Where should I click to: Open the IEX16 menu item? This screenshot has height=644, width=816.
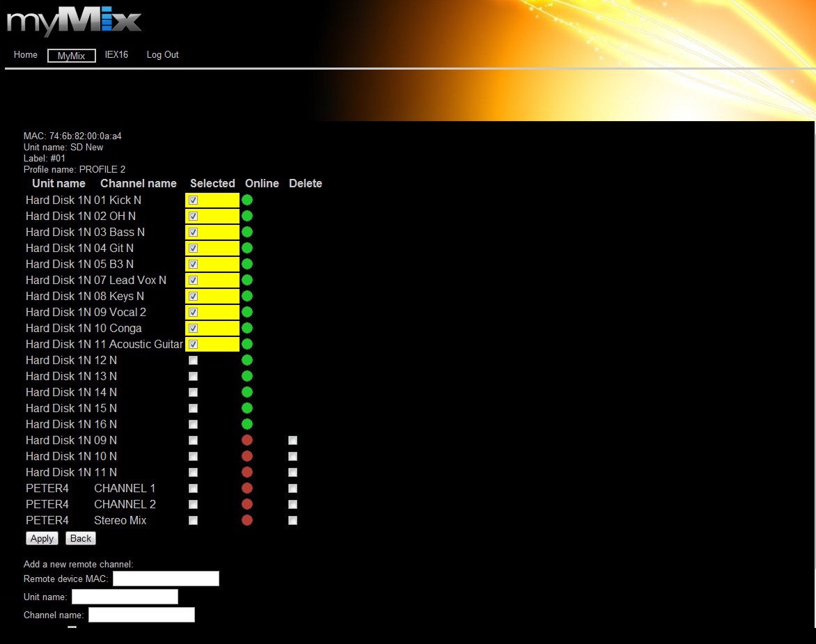tap(116, 55)
